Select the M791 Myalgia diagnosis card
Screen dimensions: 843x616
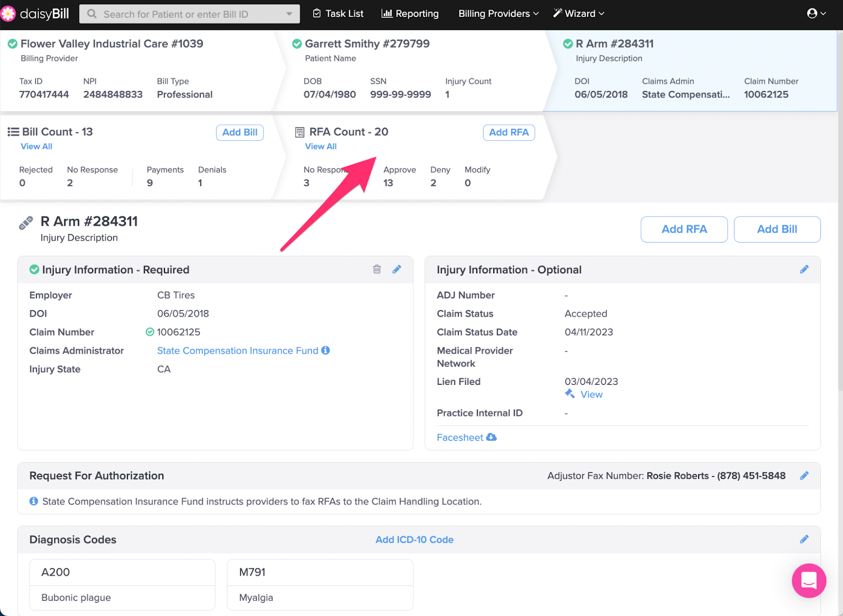tap(320, 584)
